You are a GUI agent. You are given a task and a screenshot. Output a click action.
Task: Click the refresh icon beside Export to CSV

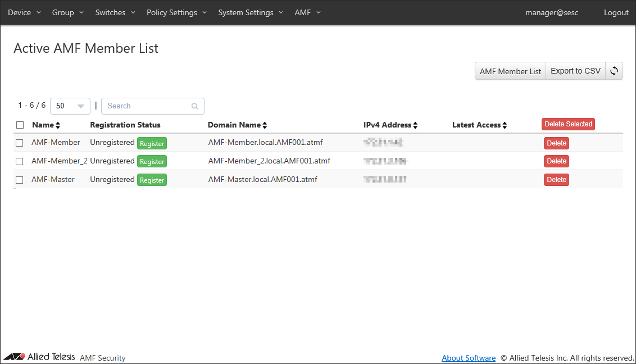click(614, 71)
